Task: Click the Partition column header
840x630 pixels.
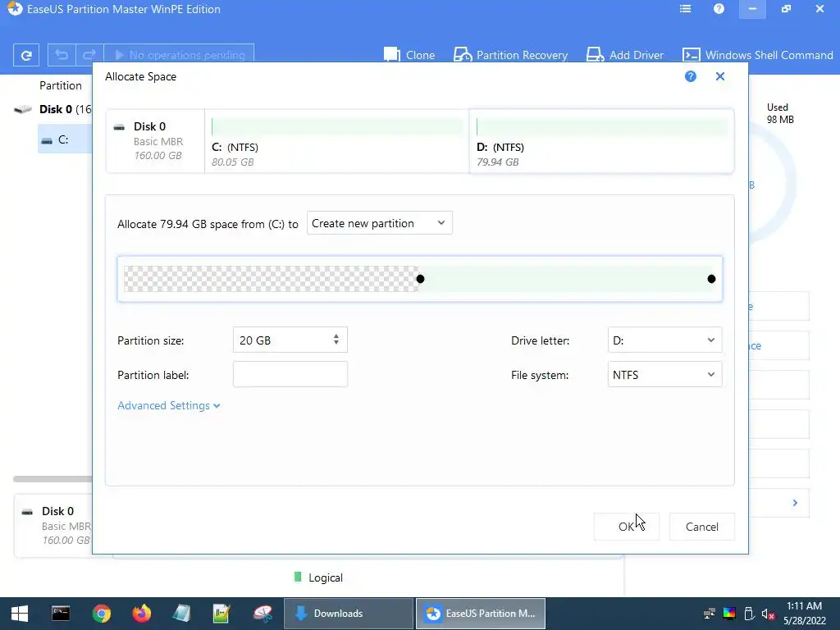Action: click(61, 85)
